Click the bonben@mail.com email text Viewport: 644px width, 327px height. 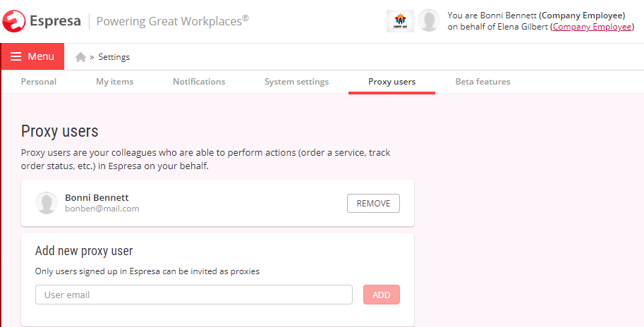coord(102,209)
